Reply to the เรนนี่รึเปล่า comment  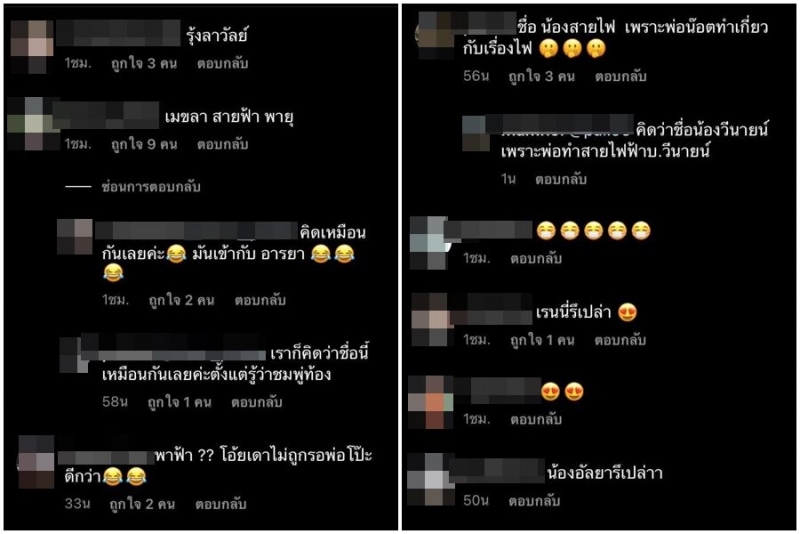620,340
